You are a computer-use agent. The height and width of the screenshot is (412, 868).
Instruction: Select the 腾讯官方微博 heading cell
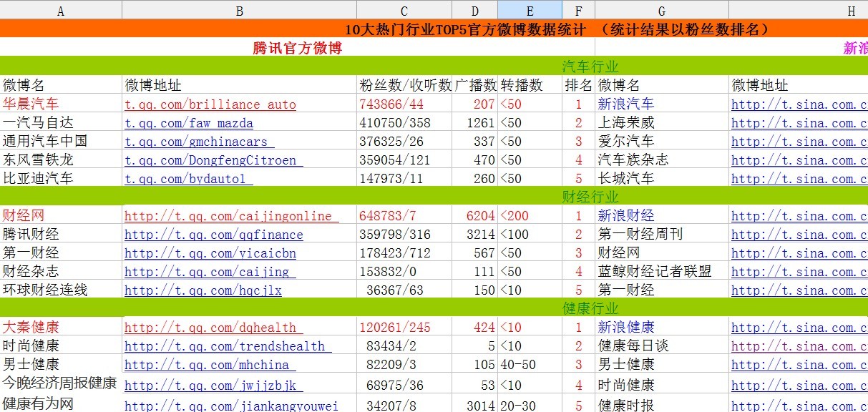(297, 48)
